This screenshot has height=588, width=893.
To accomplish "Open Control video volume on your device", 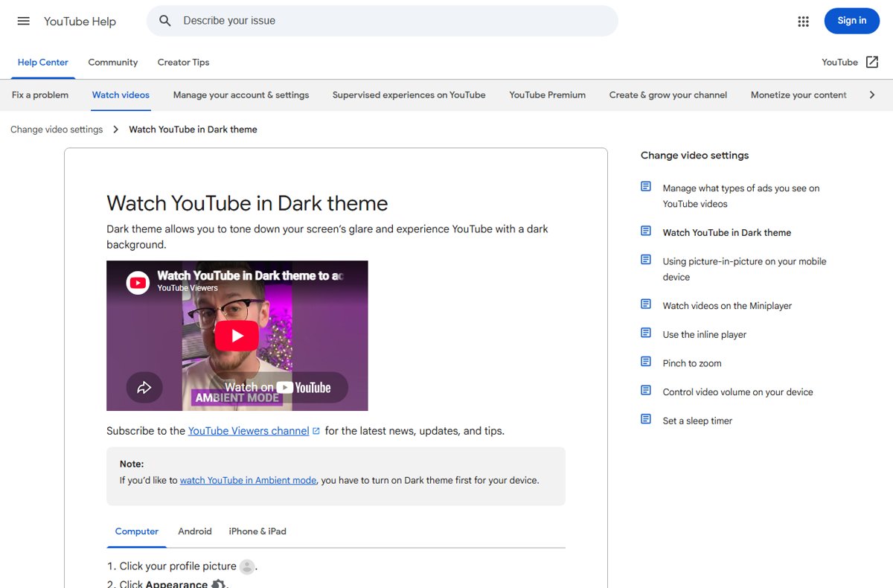I will pyautogui.click(x=738, y=392).
